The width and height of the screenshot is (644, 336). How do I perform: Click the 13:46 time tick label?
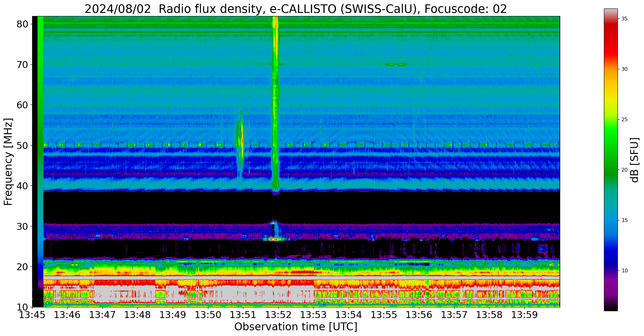(67, 315)
